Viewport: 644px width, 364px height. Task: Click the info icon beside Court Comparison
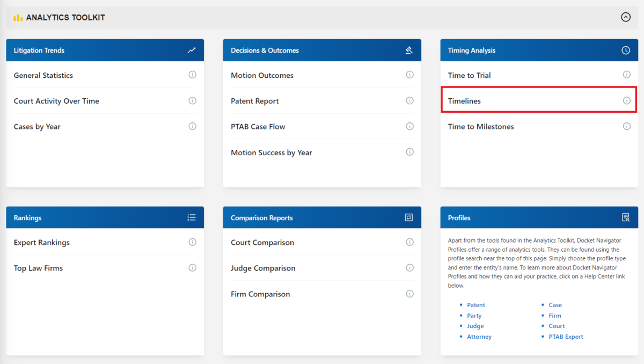pos(409,242)
